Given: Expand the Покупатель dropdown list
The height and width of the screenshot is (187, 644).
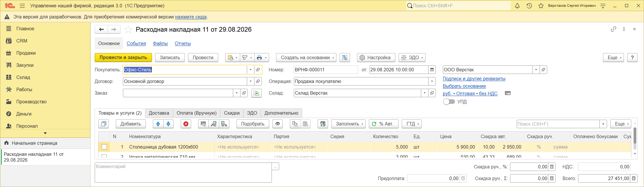Looking at the screenshot, I should click(x=250, y=70).
